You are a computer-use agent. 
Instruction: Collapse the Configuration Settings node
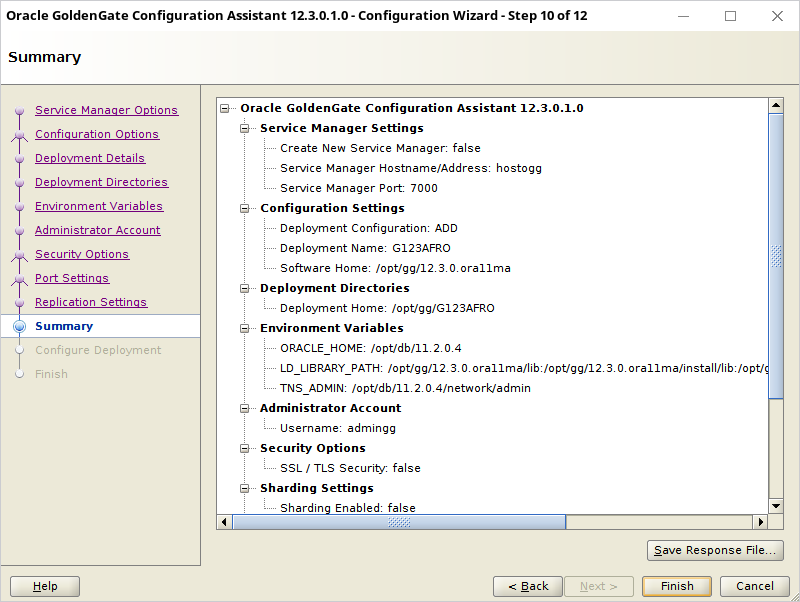click(244, 208)
